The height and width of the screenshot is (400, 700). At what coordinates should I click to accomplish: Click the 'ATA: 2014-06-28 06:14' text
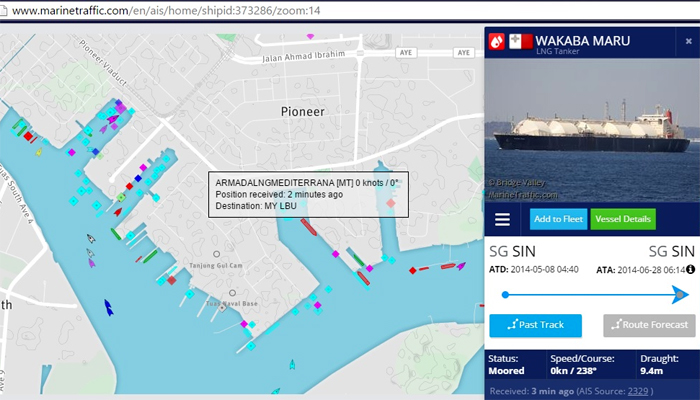pyautogui.click(x=641, y=270)
